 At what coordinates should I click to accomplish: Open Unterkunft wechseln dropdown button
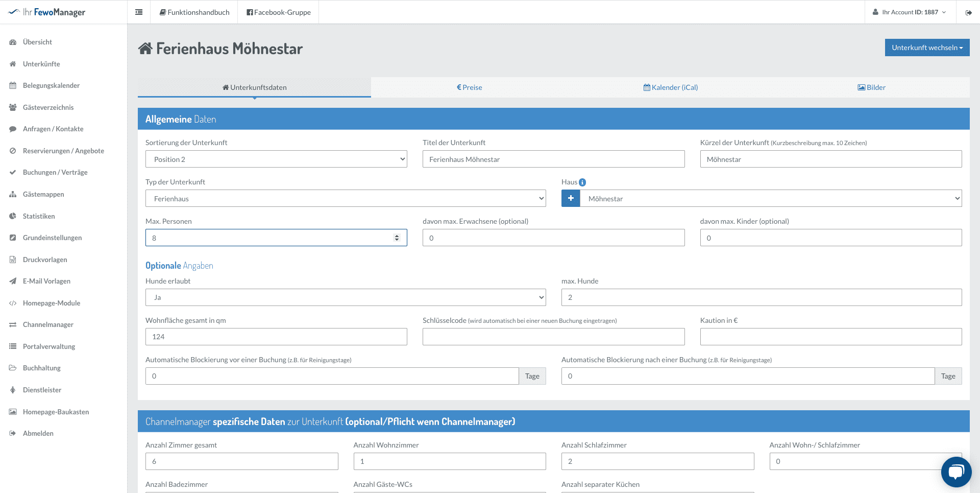pyautogui.click(x=927, y=48)
